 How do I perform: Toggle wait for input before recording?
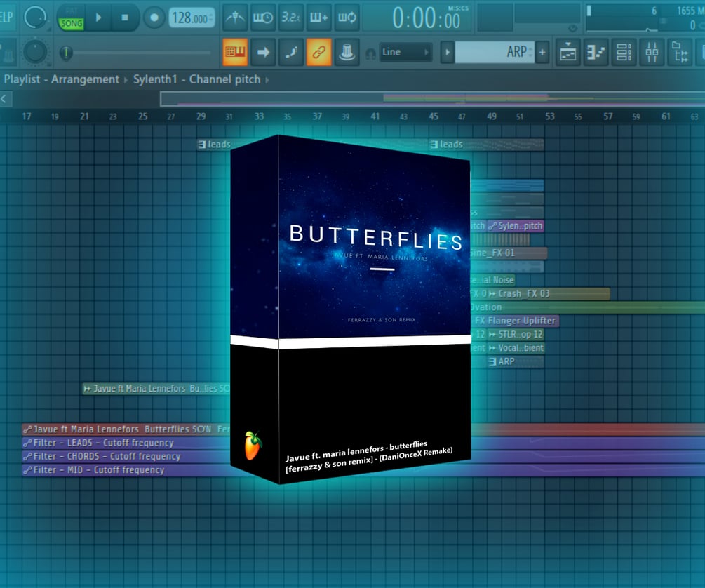pyautogui.click(x=262, y=18)
